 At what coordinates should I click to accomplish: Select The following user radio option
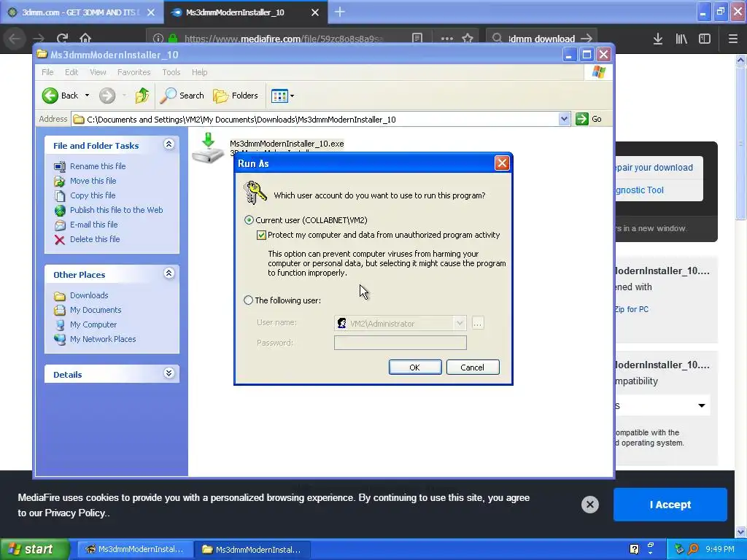(x=248, y=300)
